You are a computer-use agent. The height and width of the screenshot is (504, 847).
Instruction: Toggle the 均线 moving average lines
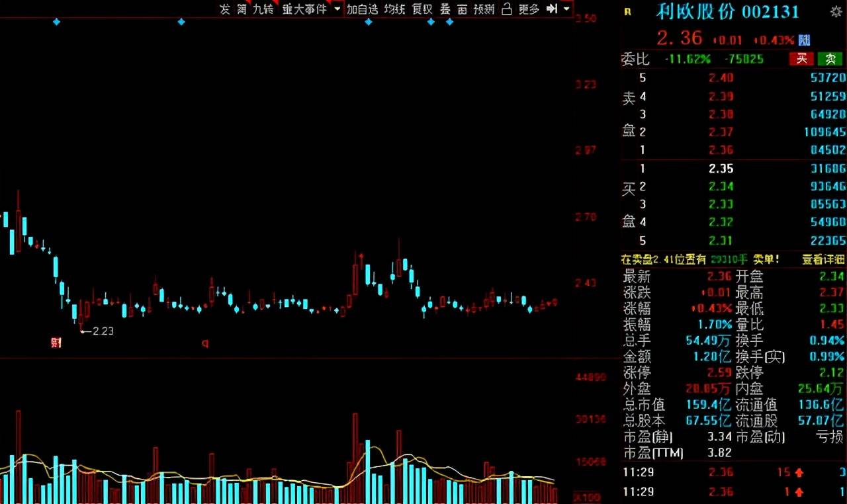[395, 9]
